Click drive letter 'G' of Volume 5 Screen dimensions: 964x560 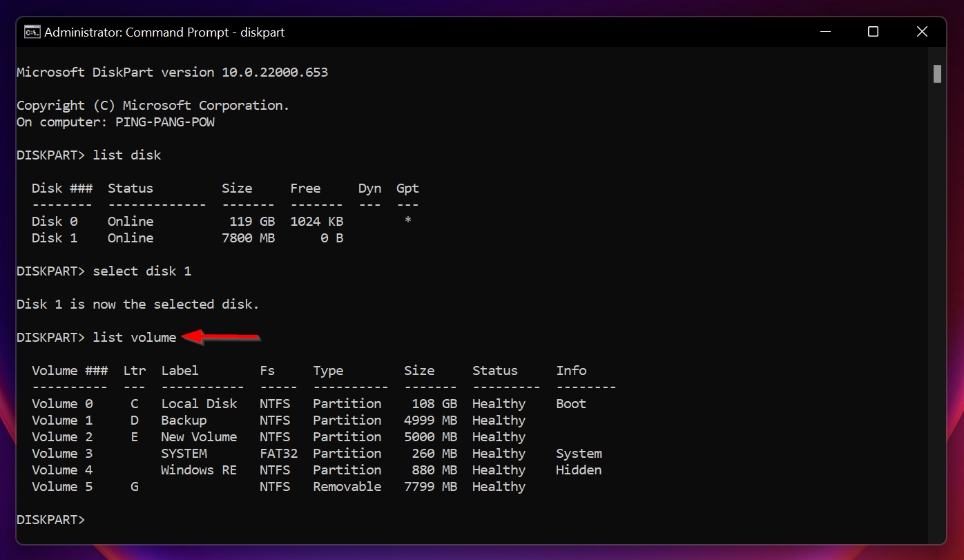135,487
